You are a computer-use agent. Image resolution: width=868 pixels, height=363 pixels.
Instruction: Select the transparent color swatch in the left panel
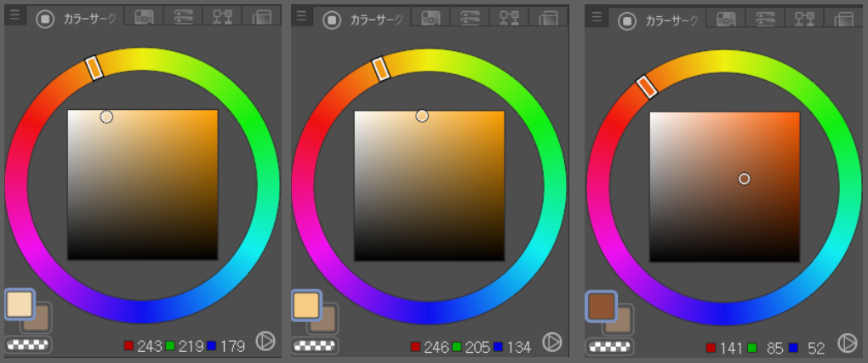pyautogui.click(x=28, y=344)
